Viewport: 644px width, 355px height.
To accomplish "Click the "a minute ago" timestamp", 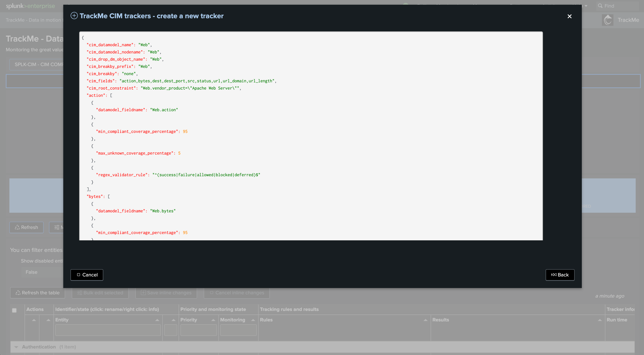I will point(610,296).
